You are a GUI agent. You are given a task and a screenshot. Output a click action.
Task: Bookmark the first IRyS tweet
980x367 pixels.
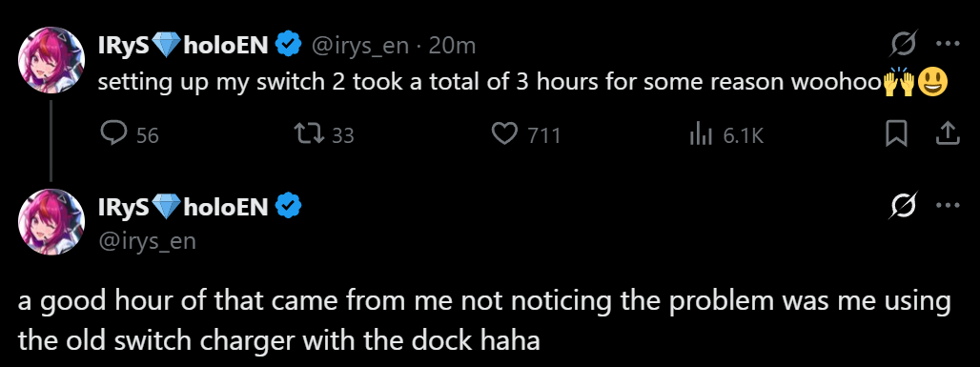tap(896, 134)
